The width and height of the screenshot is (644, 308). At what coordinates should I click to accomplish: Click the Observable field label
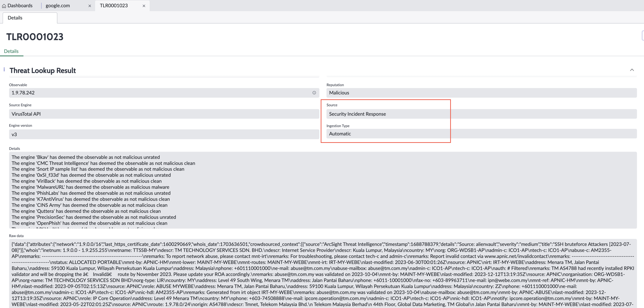tap(18, 85)
